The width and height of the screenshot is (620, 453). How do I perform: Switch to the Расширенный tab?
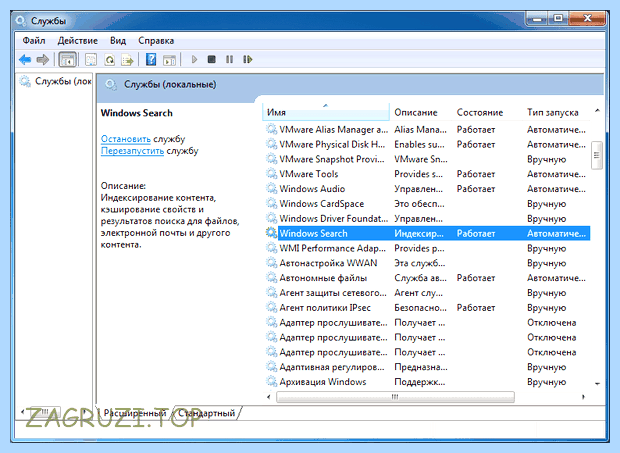click(135, 413)
